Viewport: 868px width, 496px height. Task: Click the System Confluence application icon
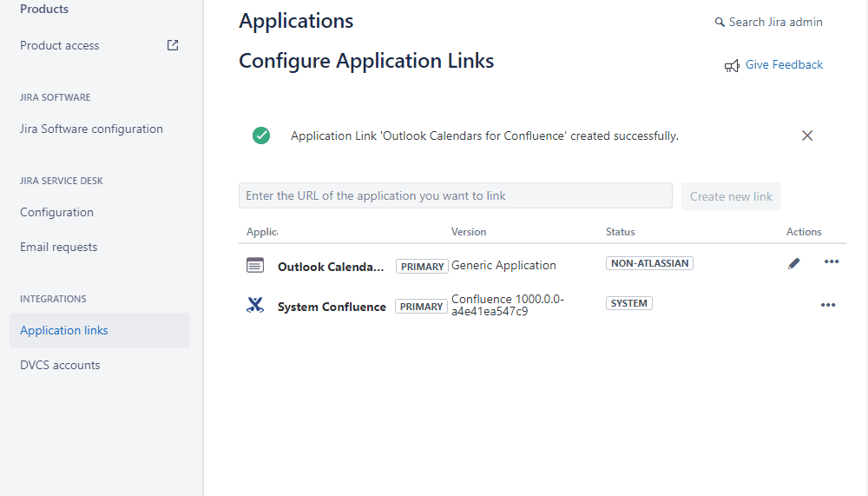[255, 305]
